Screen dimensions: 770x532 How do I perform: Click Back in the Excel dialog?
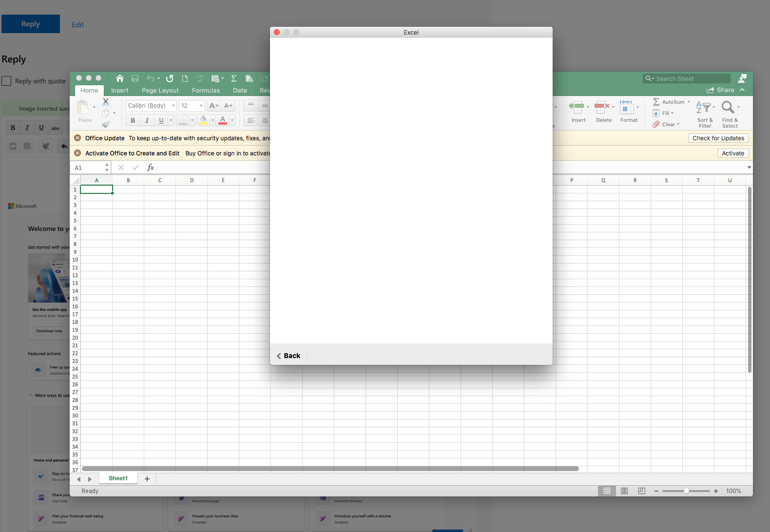tap(289, 356)
